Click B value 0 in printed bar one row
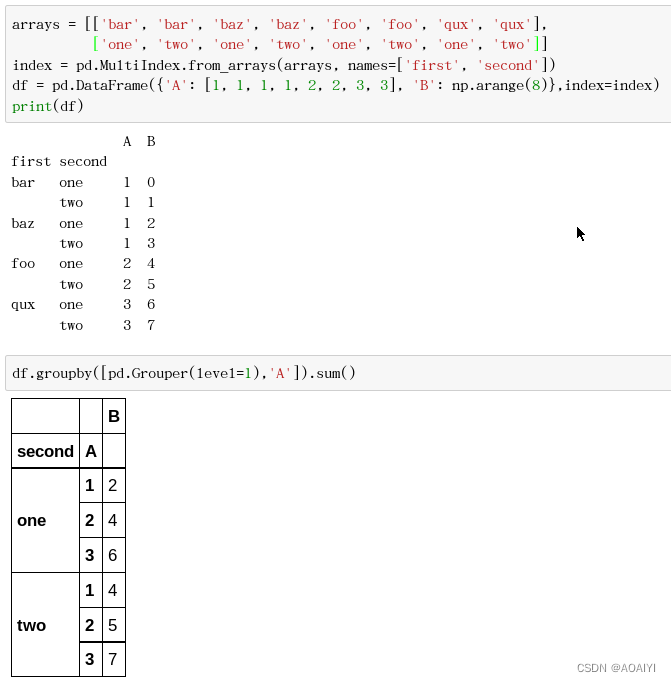 click(x=151, y=182)
